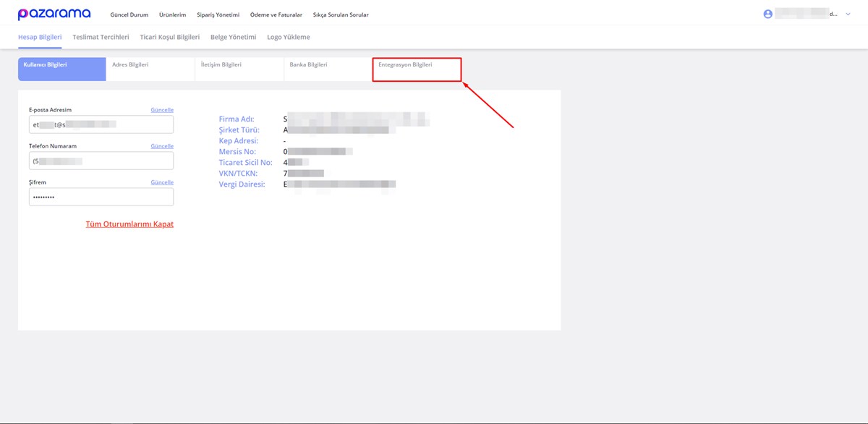
Task: Click the Mersis No label
Action: tap(237, 152)
